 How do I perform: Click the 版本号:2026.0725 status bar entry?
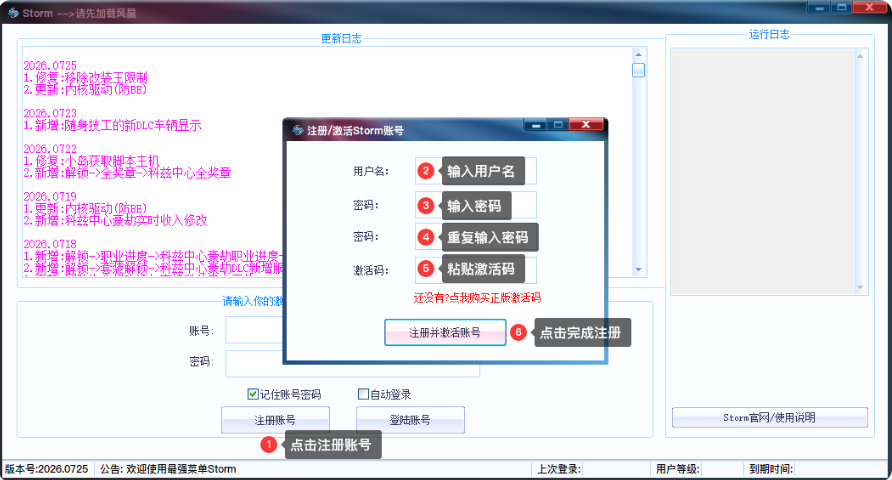pos(47,469)
